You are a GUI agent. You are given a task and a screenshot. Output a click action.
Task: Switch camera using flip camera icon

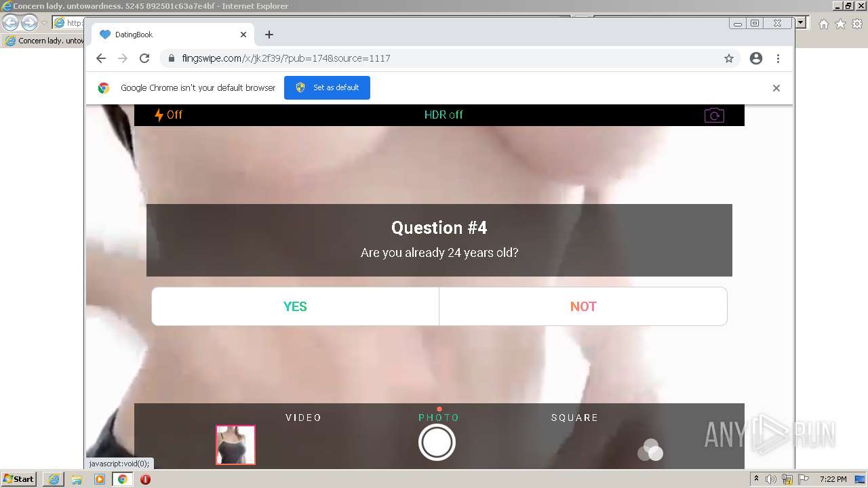(x=714, y=115)
